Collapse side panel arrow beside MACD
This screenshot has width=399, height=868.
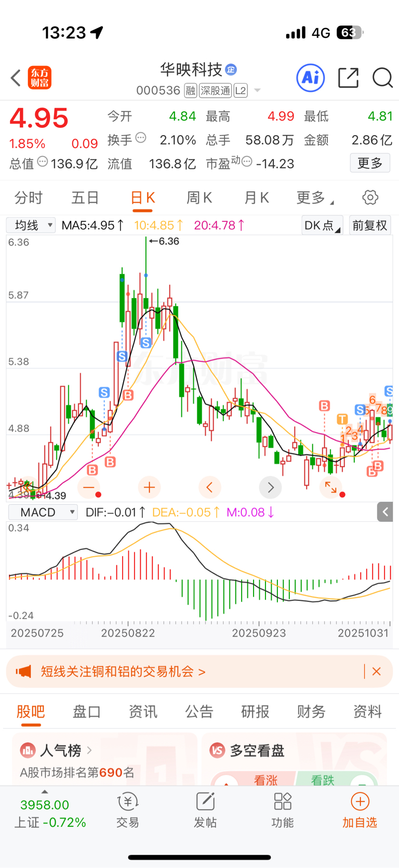tap(385, 512)
